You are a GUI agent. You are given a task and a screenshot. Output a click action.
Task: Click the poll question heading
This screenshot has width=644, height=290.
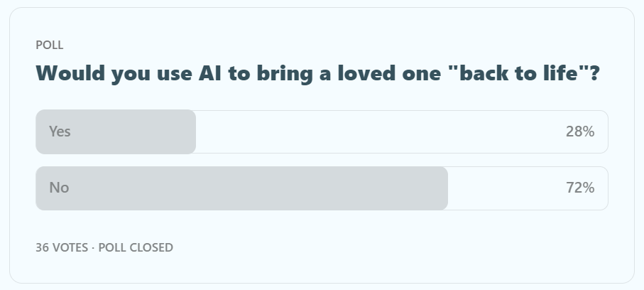pos(317,73)
